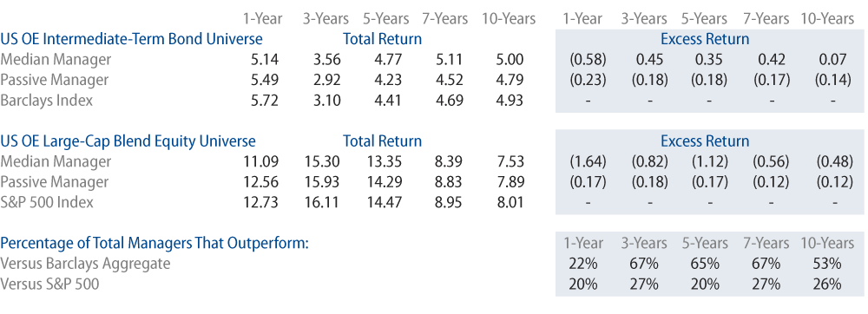Click the US OE Large-Cap Blend Equity Universe heading
The width and height of the screenshot is (868, 314).
(128, 141)
